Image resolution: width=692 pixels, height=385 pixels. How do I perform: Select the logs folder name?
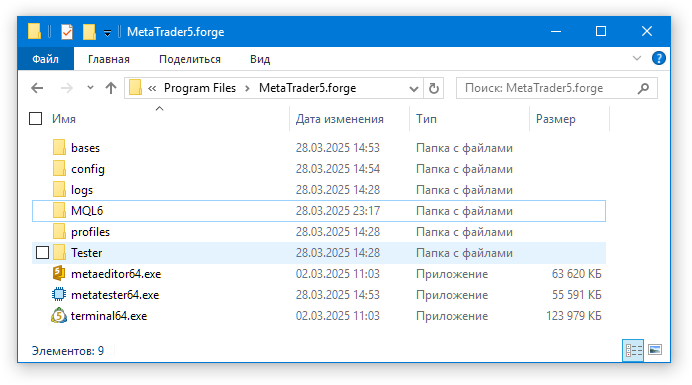click(82, 190)
